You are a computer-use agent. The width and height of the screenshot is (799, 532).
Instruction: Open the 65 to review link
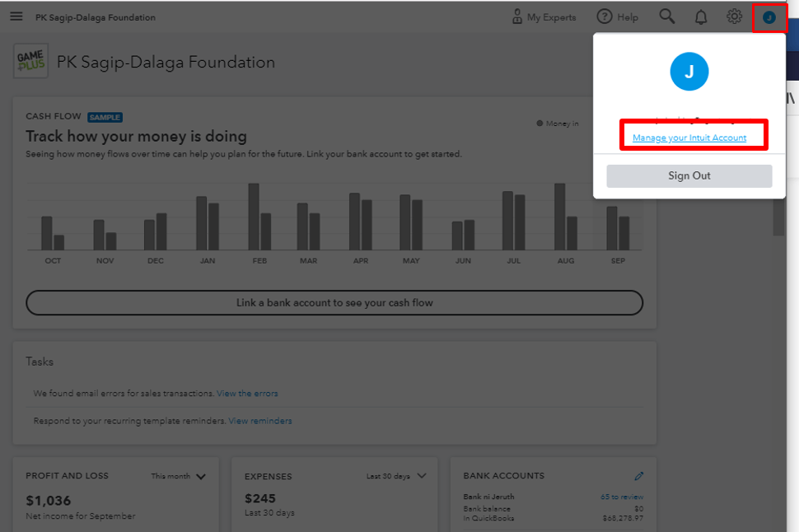point(622,497)
